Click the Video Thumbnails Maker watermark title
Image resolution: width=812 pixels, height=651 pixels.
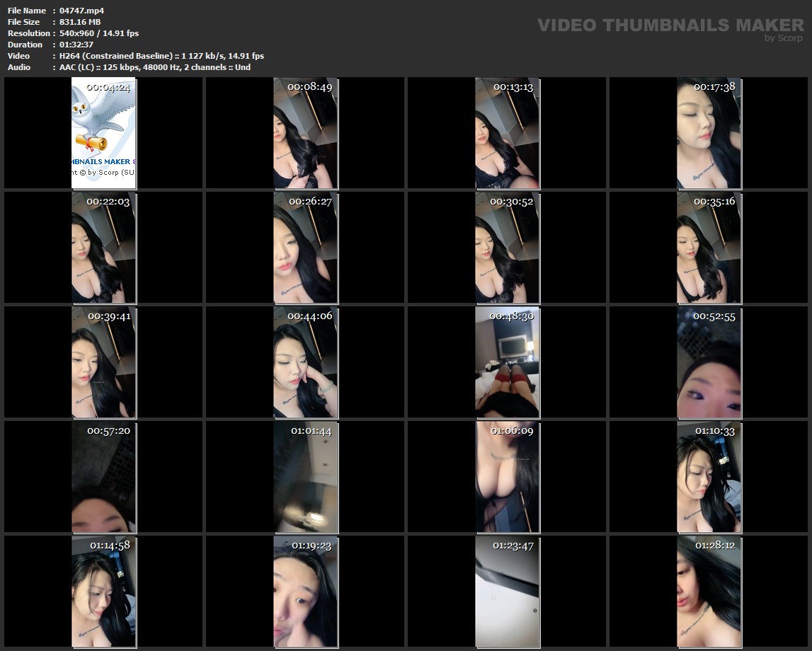670,25
